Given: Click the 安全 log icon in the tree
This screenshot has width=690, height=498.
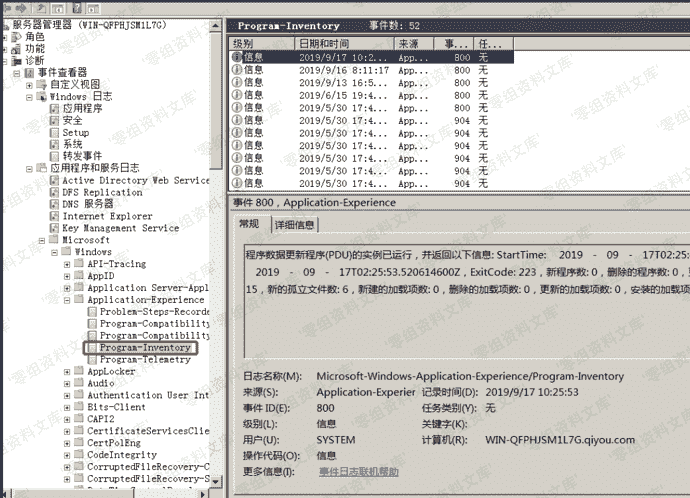Looking at the screenshot, I should tap(54, 120).
